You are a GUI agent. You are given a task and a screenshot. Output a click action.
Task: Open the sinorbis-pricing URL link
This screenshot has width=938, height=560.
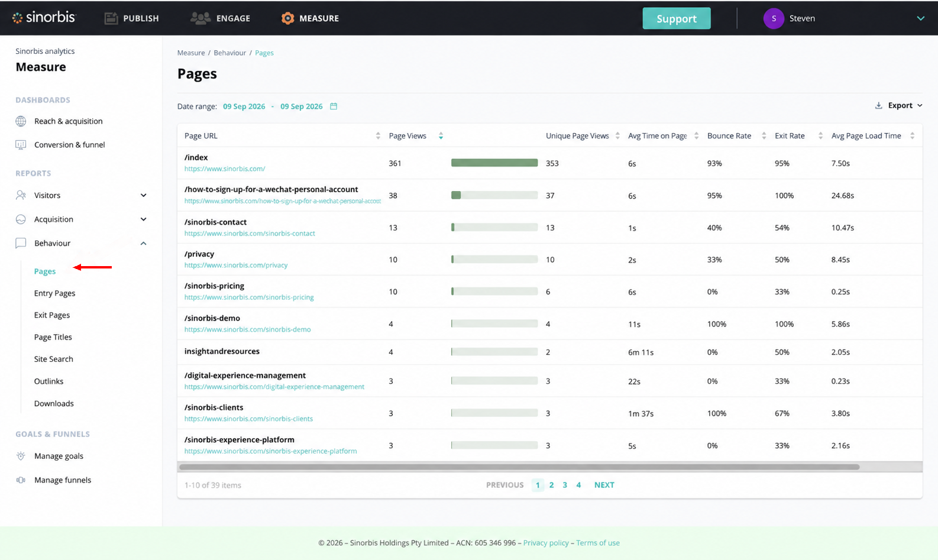249,297
